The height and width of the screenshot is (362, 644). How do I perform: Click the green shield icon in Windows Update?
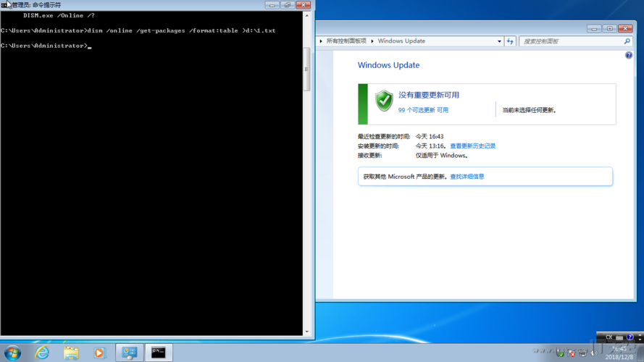pyautogui.click(x=384, y=101)
